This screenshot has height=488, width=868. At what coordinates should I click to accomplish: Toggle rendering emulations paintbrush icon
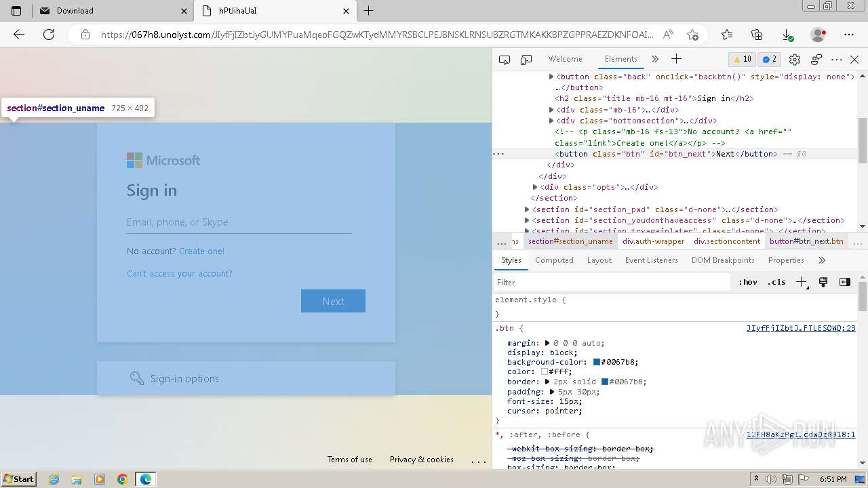pos(823,283)
